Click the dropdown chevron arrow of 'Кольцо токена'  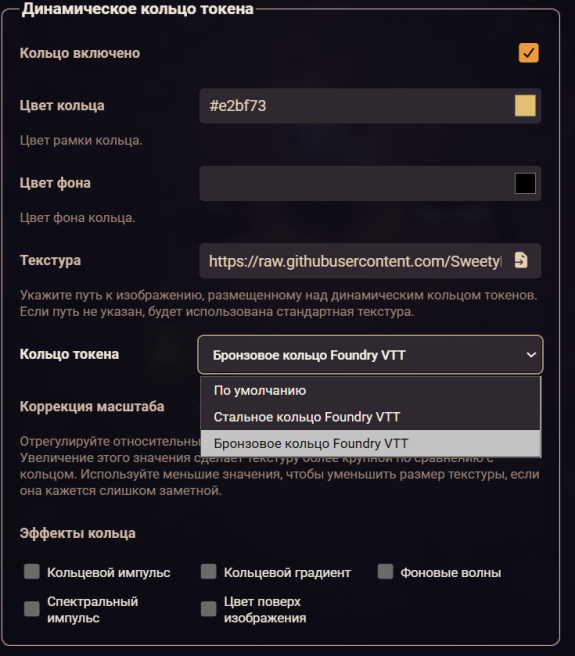point(531,355)
